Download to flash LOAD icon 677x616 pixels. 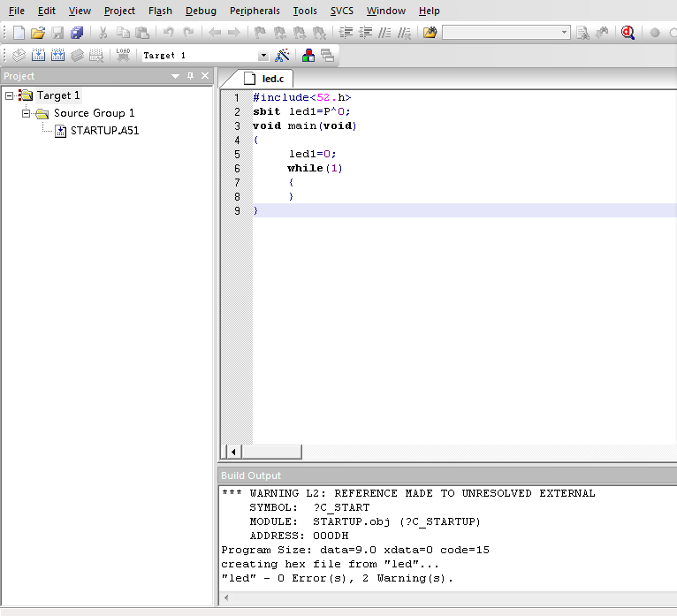coord(123,56)
